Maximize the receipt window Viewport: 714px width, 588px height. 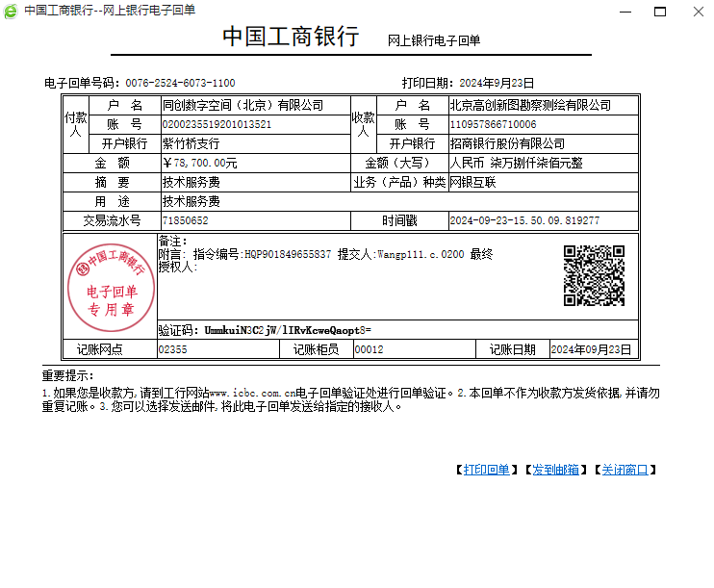point(660,12)
